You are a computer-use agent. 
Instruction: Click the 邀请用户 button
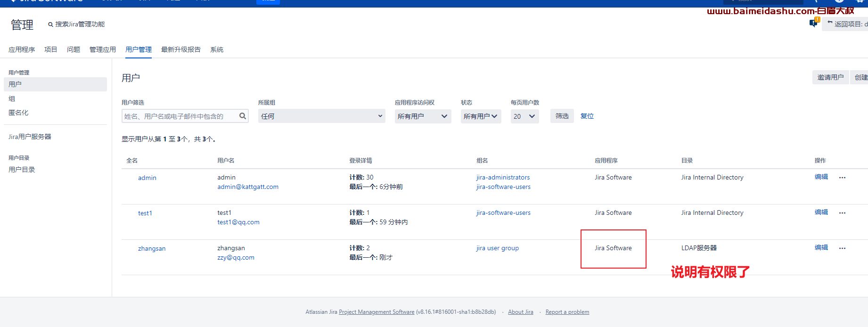(x=830, y=77)
